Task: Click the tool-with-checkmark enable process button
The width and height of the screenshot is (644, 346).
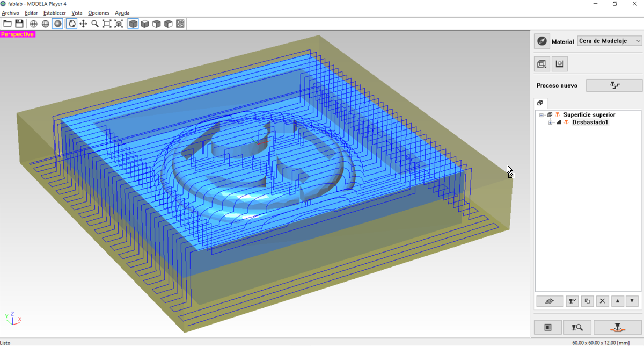Action: tap(572, 301)
